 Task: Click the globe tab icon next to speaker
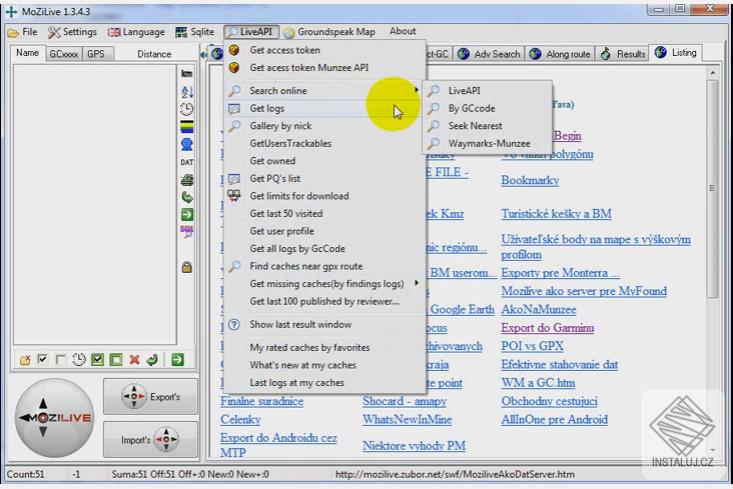click(216, 54)
